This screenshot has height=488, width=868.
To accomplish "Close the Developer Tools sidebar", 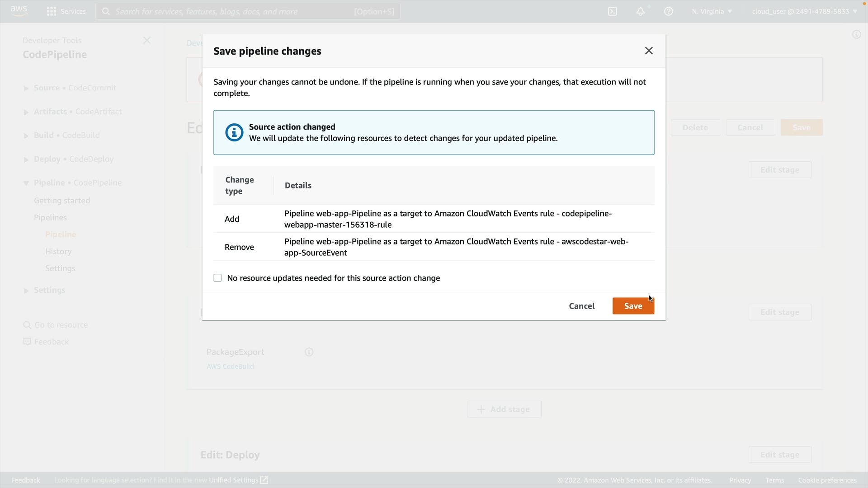I will [x=147, y=41].
